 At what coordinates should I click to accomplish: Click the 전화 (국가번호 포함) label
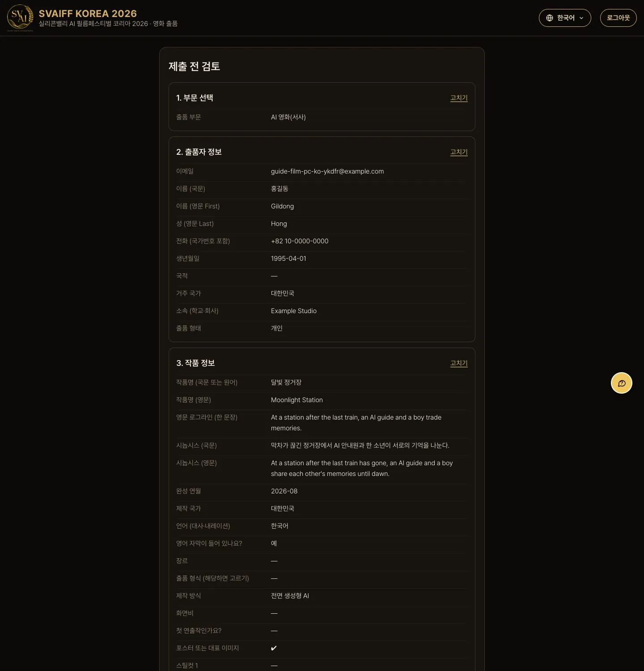203,241
